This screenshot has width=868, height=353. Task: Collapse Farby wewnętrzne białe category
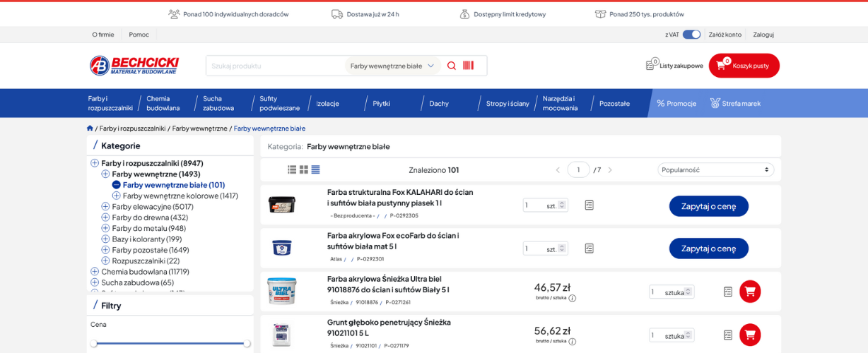pos(116,185)
